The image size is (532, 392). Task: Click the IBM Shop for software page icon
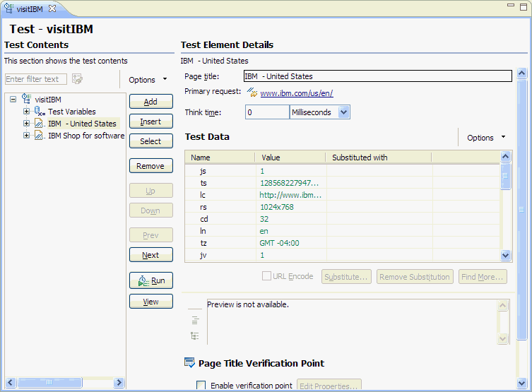[40, 136]
